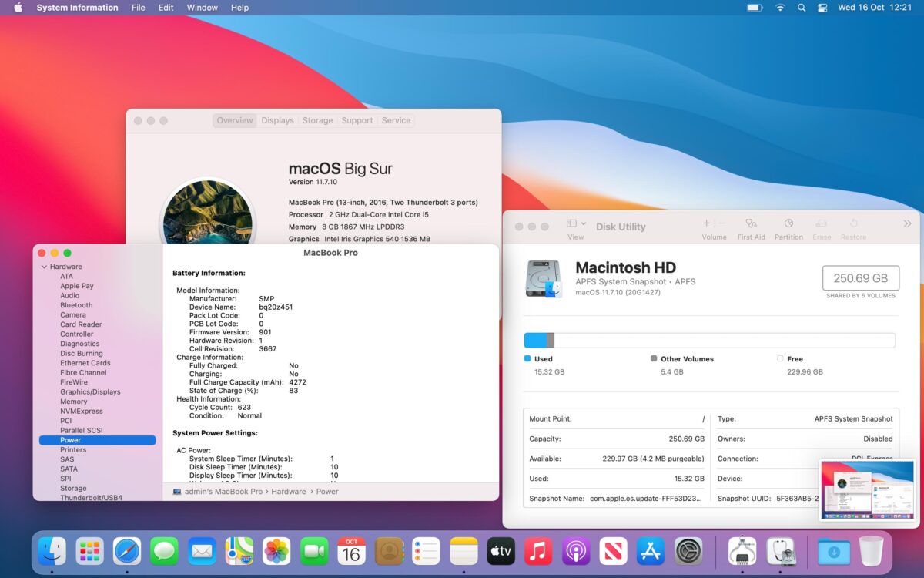Open Maps from the Dock
Image resolution: width=924 pixels, height=578 pixels.
coord(239,551)
